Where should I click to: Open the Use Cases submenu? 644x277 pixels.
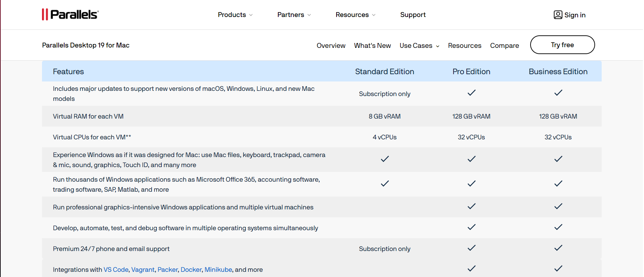click(x=419, y=45)
